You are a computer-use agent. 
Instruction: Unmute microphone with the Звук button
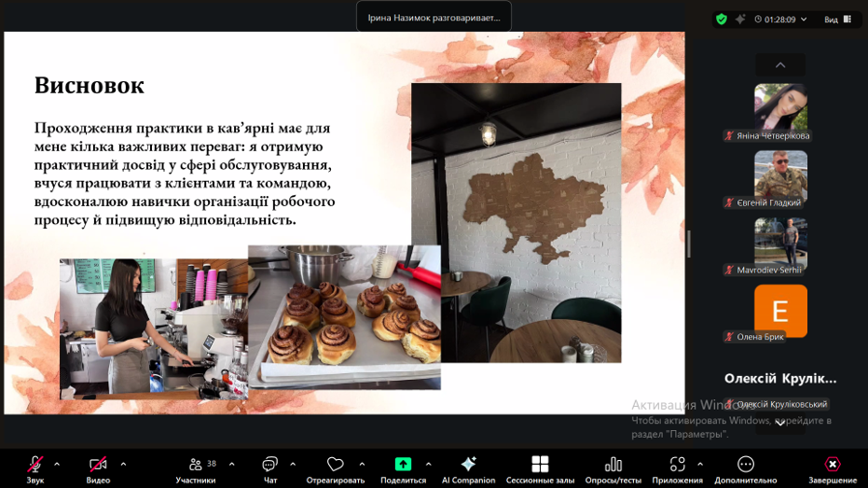point(34,468)
